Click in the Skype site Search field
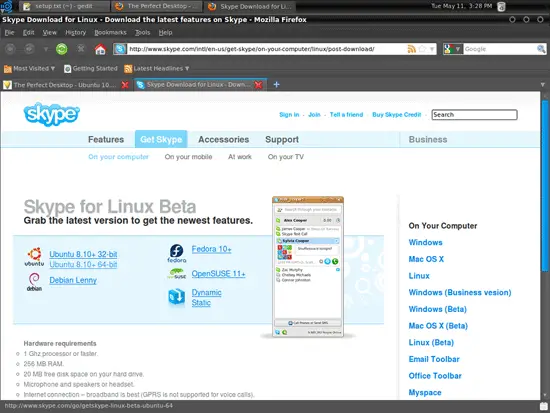The height and width of the screenshot is (413, 550). [x=474, y=115]
